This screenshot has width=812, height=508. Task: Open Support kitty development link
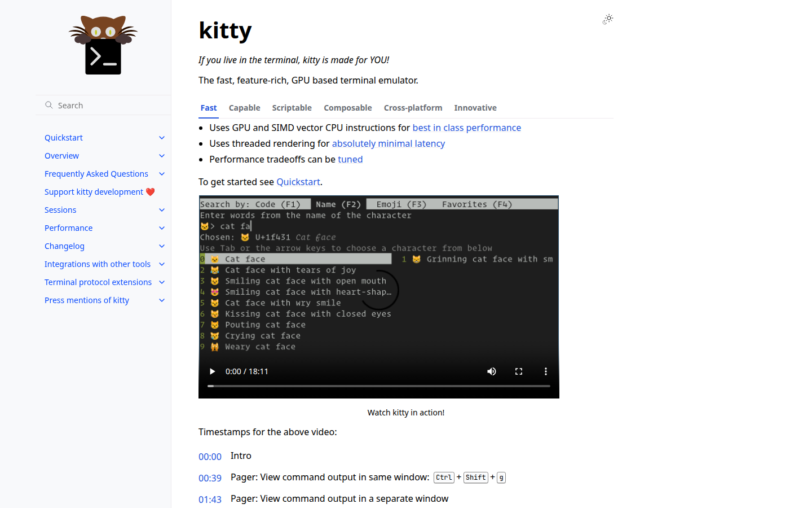tap(100, 192)
